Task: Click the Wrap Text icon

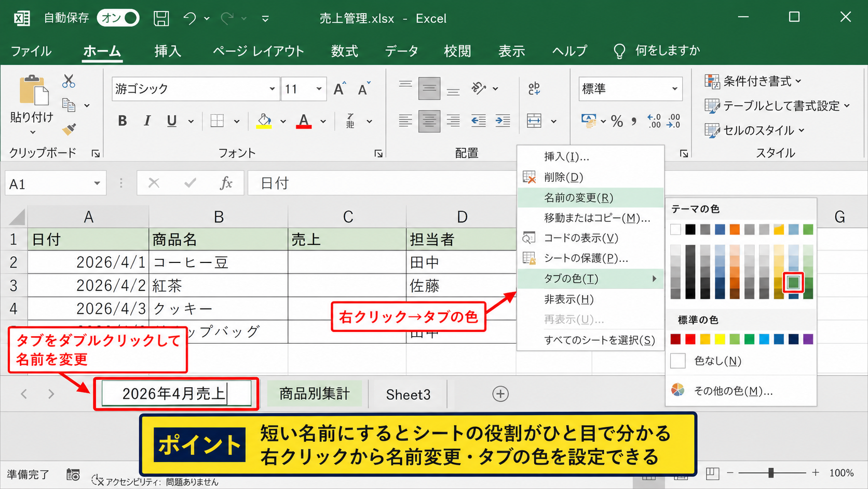Action: (x=534, y=88)
